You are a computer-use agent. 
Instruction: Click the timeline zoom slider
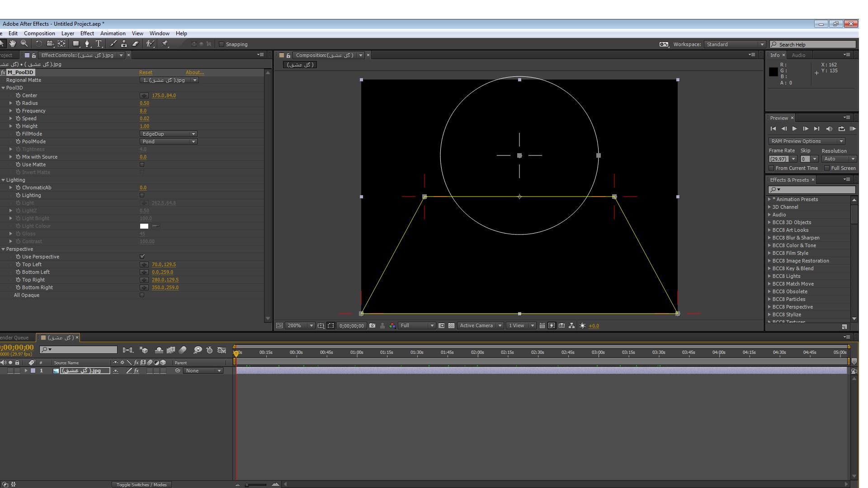coord(256,485)
